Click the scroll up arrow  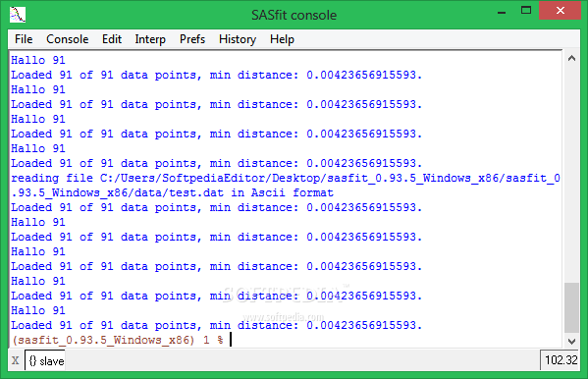click(571, 58)
